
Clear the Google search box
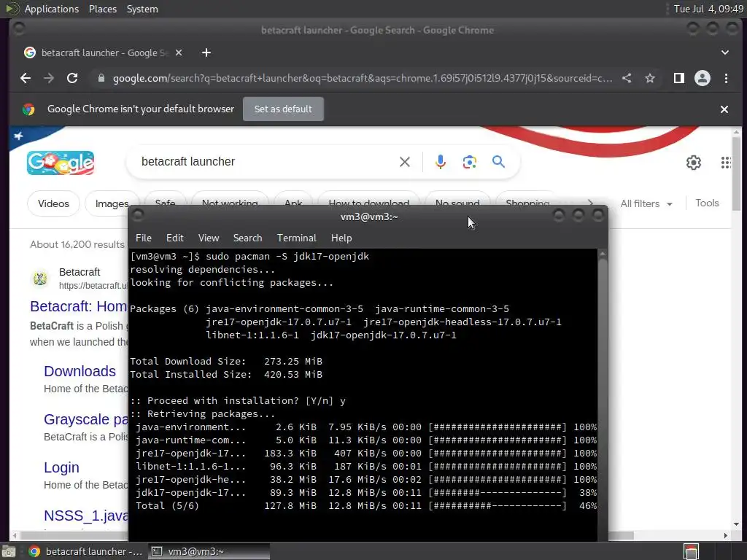[404, 162]
